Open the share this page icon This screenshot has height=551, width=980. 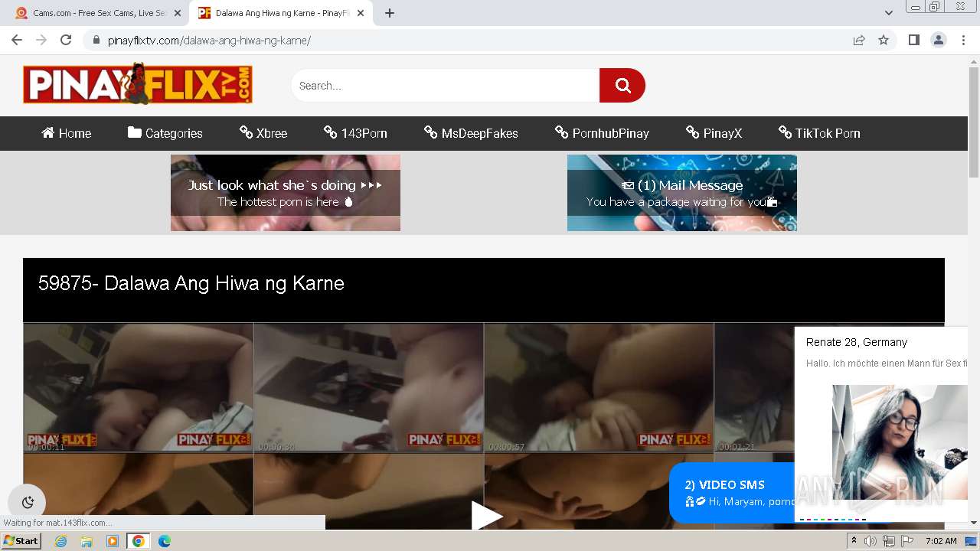(859, 40)
